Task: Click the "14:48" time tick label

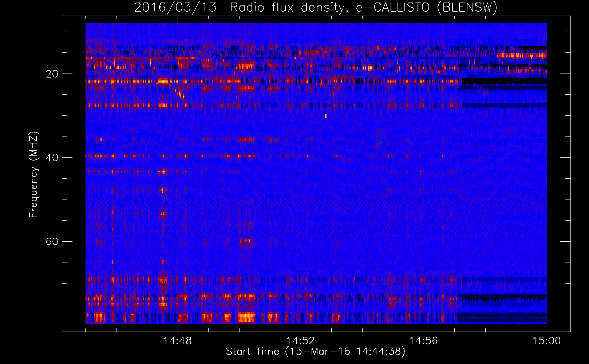Action: [x=178, y=341]
